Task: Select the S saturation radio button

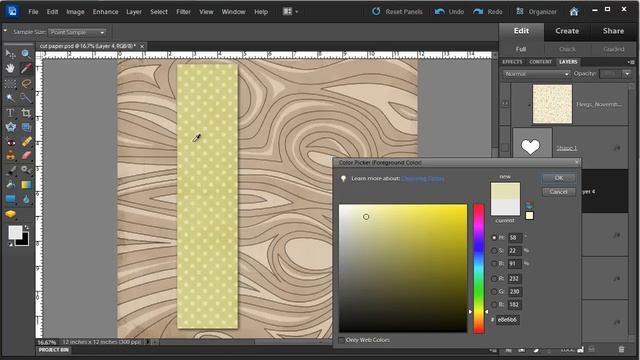Action: coord(494,250)
